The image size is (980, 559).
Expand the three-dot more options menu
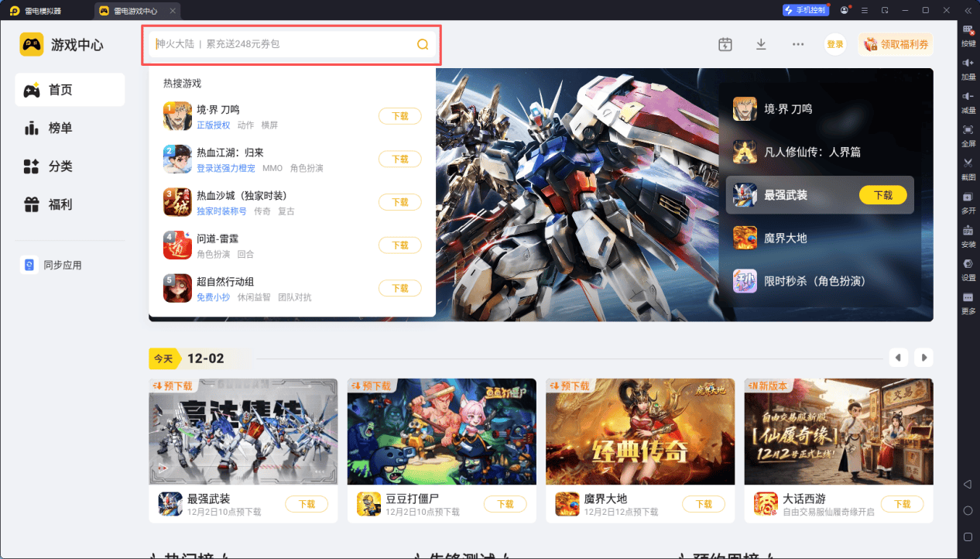coord(798,44)
